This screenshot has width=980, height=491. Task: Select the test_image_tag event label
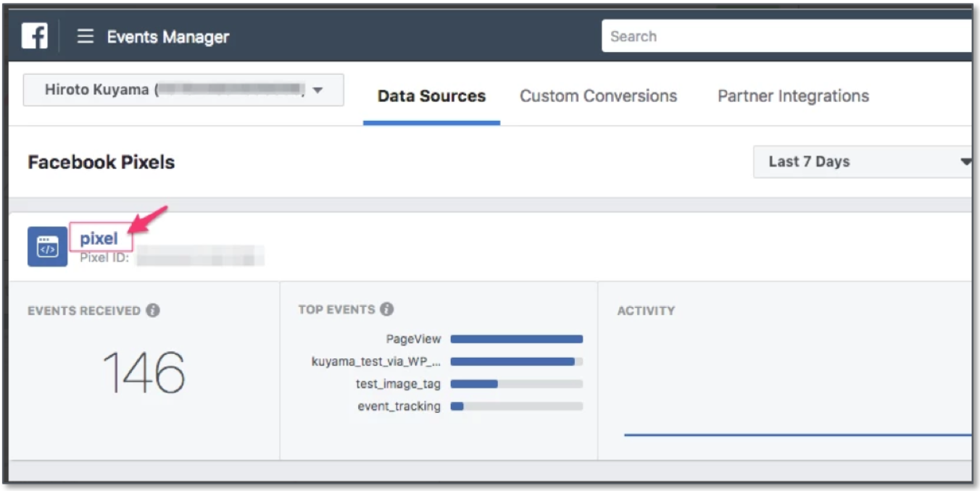[398, 384]
